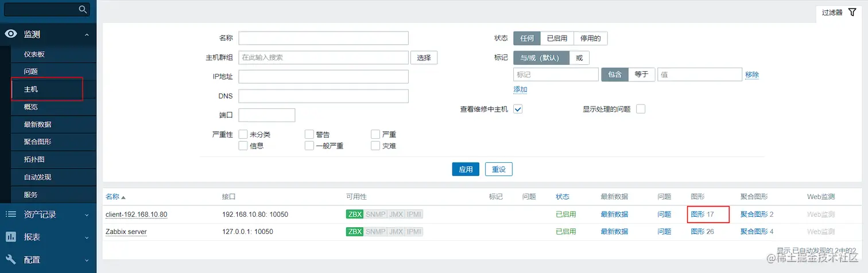Open 主机 in the sidebar

30,89
